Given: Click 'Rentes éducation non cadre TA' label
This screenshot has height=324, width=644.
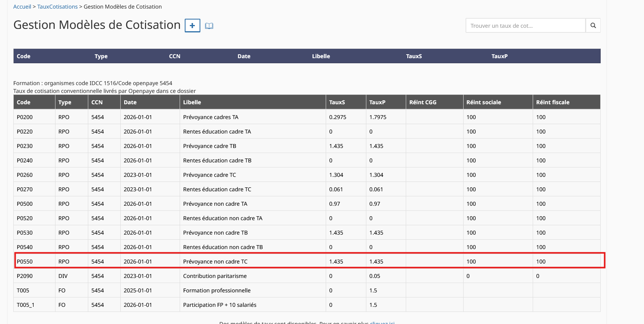Looking at the screenshot, I should (223, 218).
